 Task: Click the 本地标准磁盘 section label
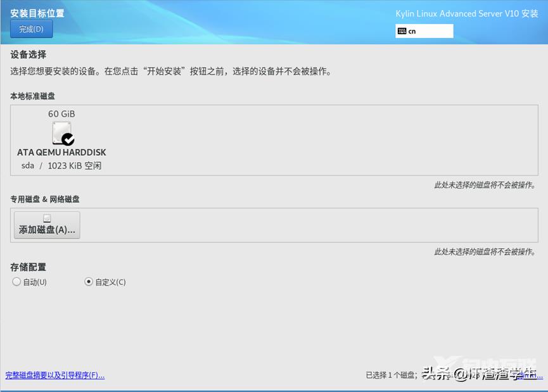pos(32,96)
